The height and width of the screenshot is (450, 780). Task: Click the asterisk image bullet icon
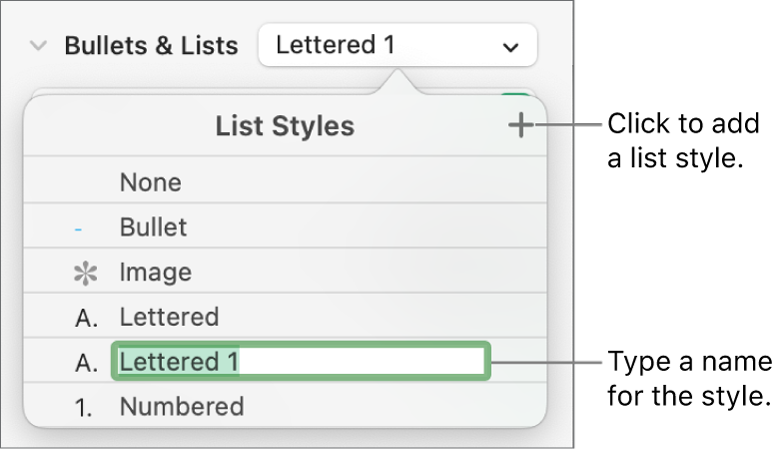79,273
